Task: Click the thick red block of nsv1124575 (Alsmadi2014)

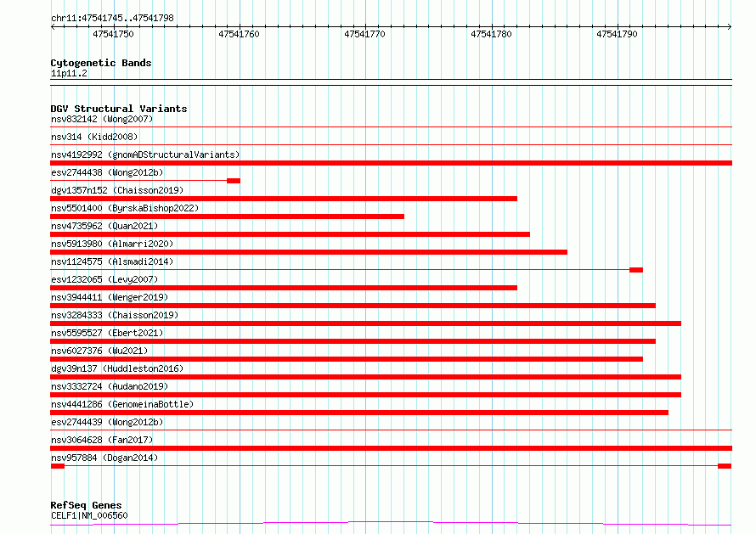Action: click(636, 270)
